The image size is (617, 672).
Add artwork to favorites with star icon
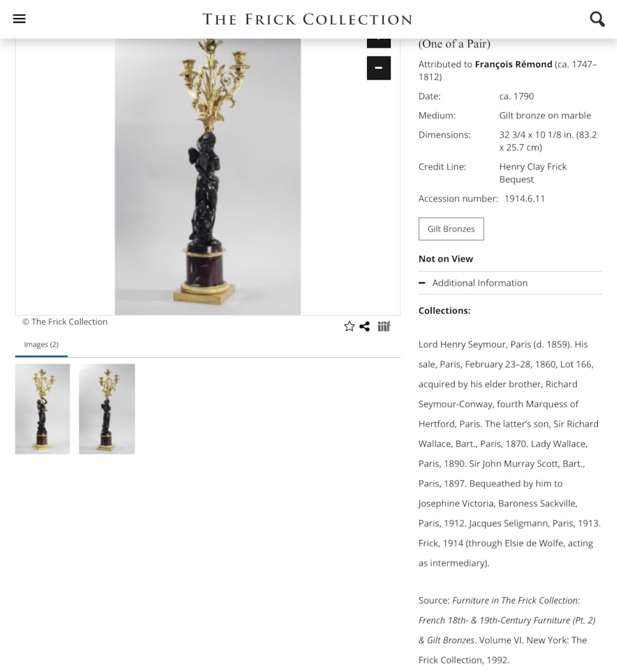(x=349, y=327)
